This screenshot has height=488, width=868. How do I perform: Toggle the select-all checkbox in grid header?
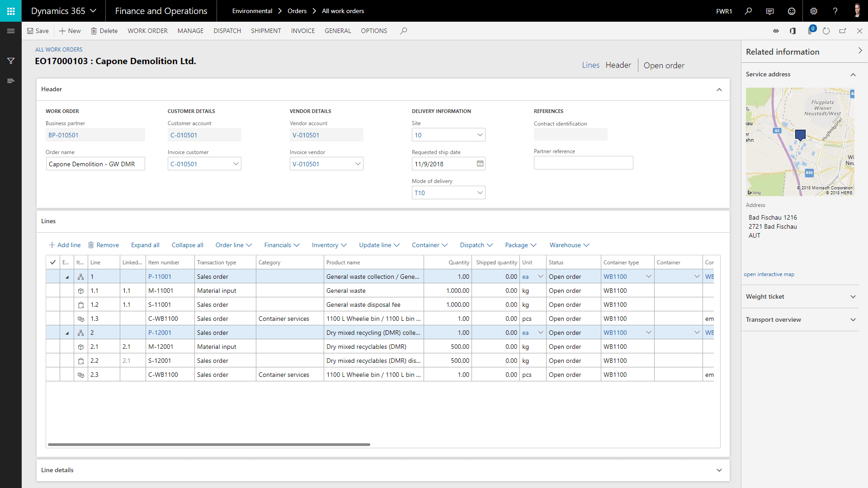(53, 262)
